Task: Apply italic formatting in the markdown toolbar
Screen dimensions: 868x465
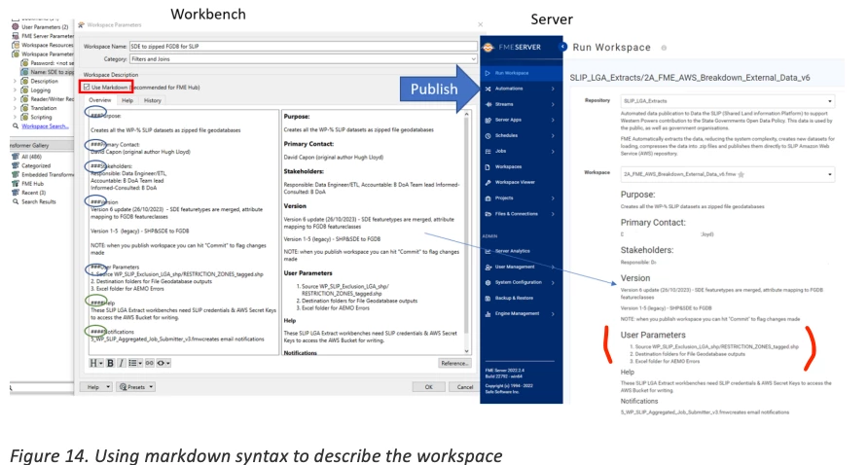Action: click(122, 363)
